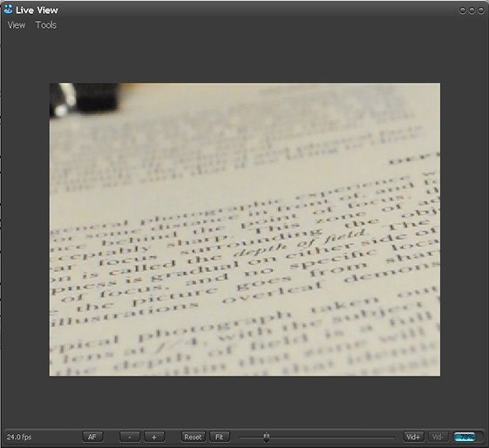This screenshot has width=489, height=448.
Task: Open the View menu
Action: (x=17, y=25)
